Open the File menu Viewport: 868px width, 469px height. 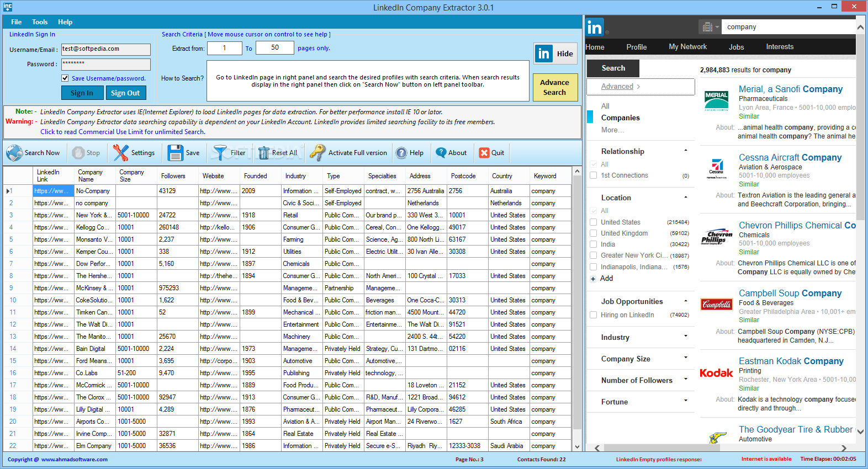point(17,22)
